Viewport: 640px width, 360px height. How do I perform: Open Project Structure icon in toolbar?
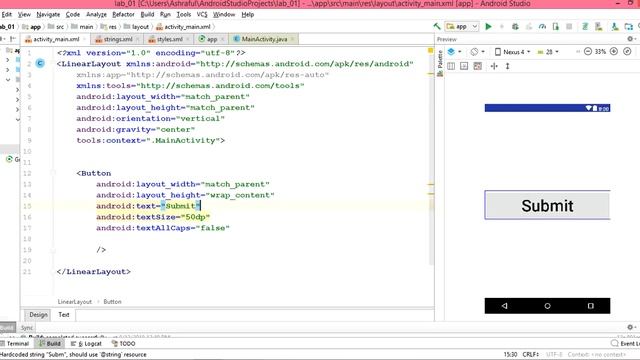[628, 27]
